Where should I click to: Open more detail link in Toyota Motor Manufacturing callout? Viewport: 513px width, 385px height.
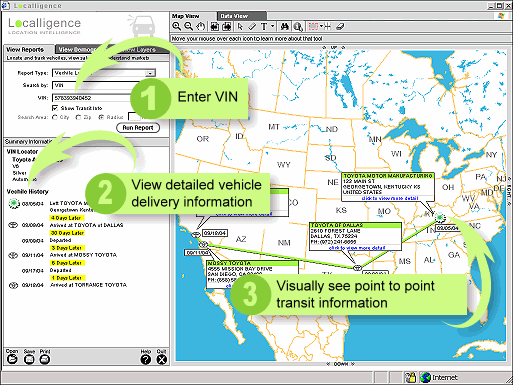point(390,198)
